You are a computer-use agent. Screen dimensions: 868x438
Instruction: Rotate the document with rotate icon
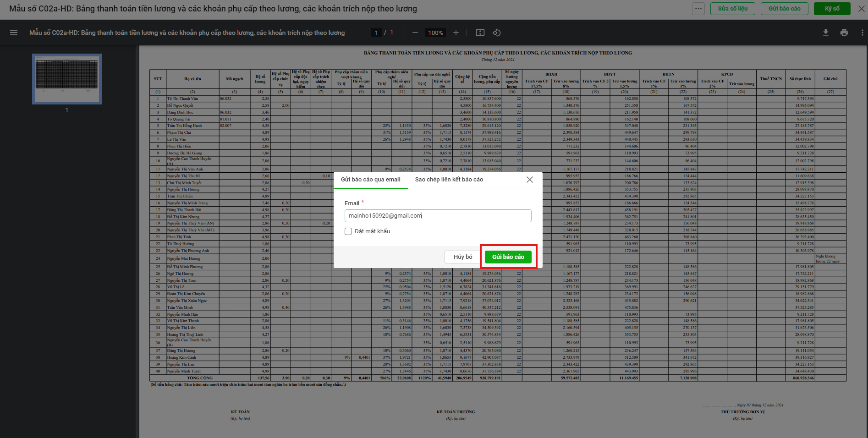tap(497, 33)
